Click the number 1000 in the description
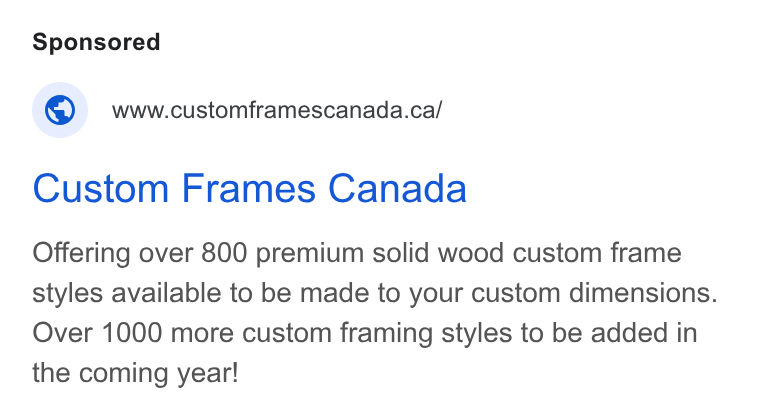Viewport: 760px width, 414px height. 132,333
